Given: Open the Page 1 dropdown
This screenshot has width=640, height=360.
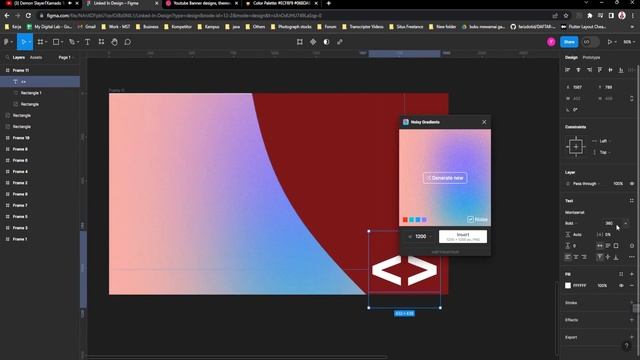Looking at the screenshot, I should (66, 58).
